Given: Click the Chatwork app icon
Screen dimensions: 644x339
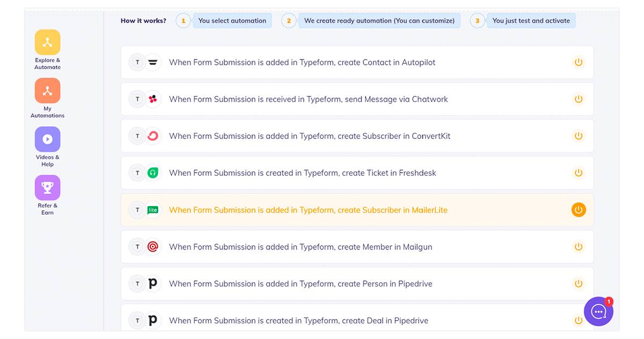Looking at the screenshot, I should tap(153, 99).
